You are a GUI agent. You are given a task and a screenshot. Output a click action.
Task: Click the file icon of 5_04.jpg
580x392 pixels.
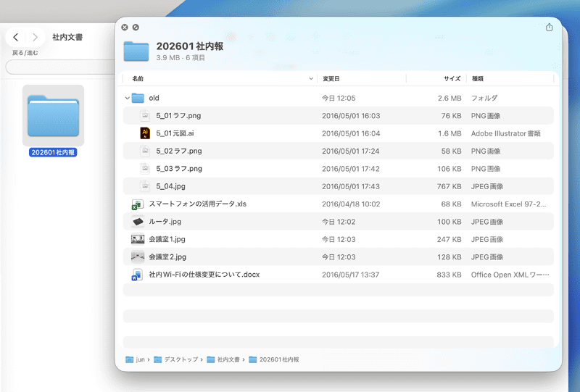(145, 186)
